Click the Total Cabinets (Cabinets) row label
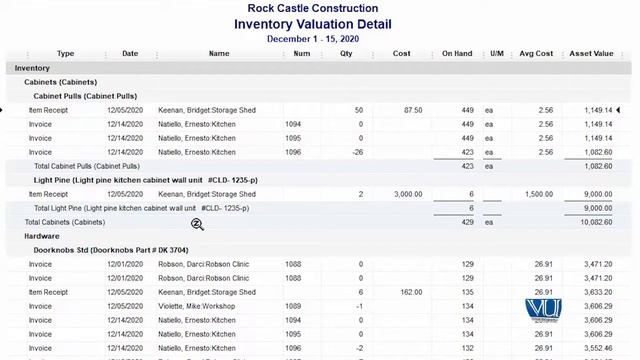The height and width of the screenshot is (360, 640). point(65,222)
